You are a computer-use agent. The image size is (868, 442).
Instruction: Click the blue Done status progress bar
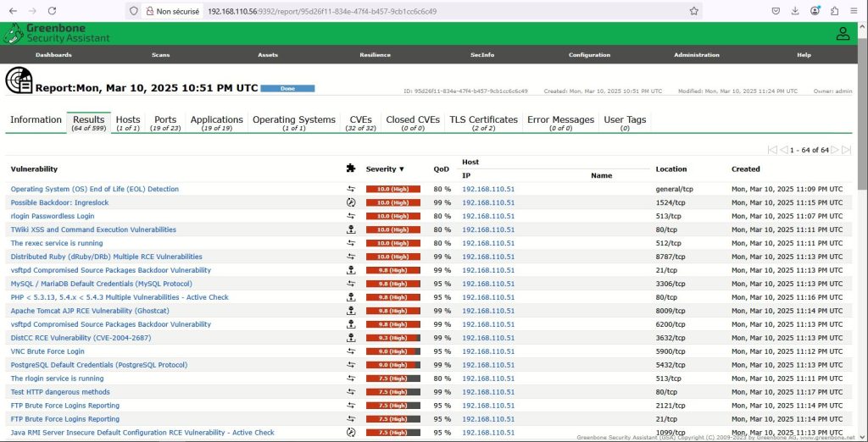[x=287, y=88]
